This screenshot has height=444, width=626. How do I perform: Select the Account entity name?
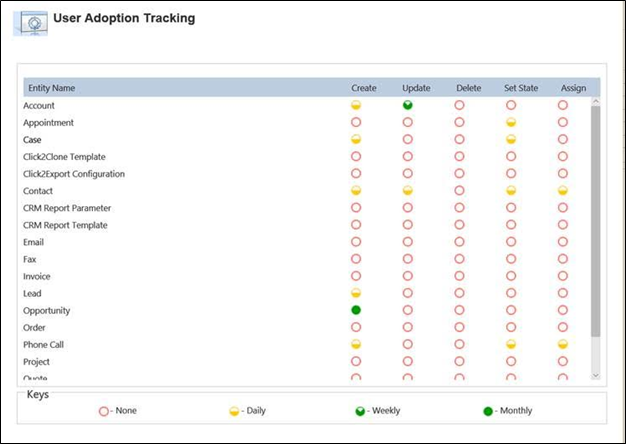point(39,105)
